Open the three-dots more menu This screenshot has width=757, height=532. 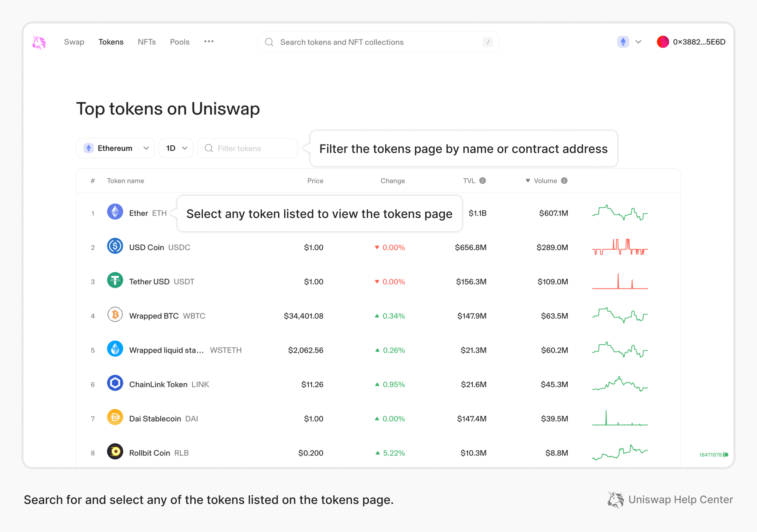click(209, 41)
